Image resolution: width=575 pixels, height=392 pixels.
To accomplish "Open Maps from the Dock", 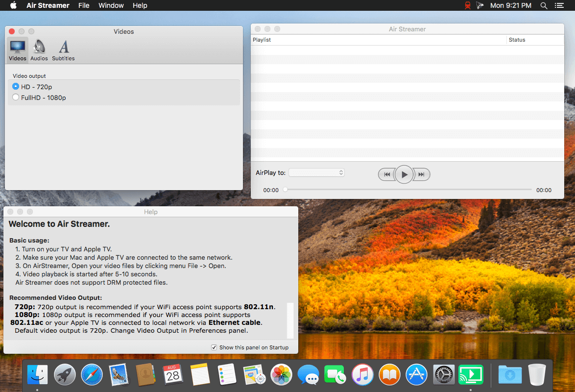I will tap(254, 375).
